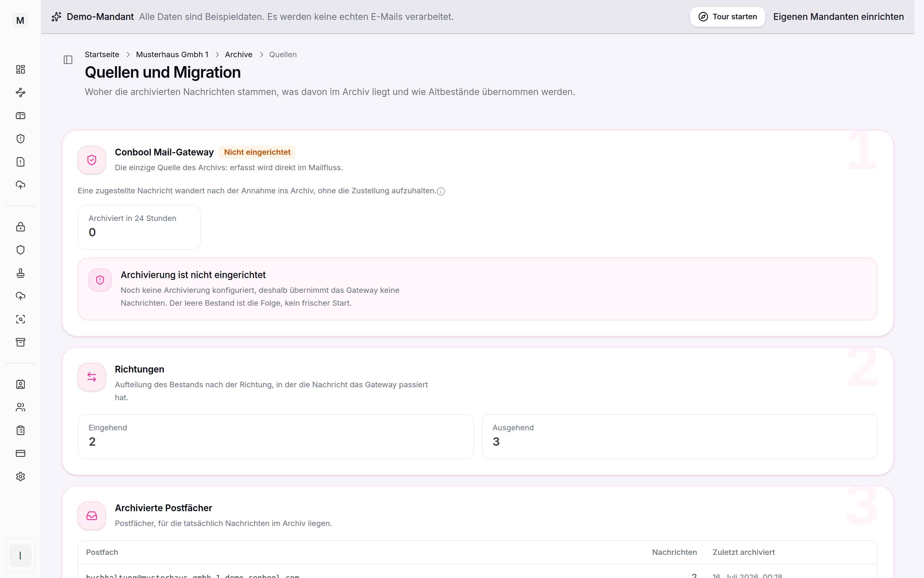This screenshot has height=578, width=924.
Task: Click the cloud upload icon below the stamp icon
Action: (x=20, y=296)
